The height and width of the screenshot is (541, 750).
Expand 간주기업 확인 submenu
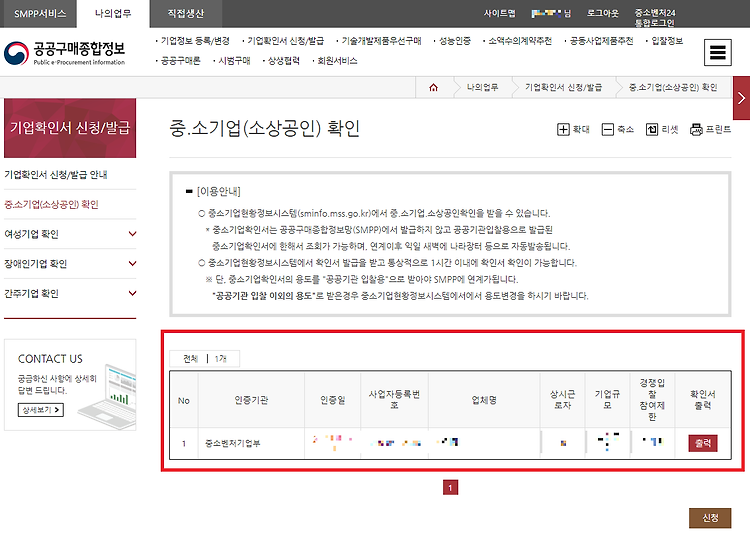click(132, 293)
